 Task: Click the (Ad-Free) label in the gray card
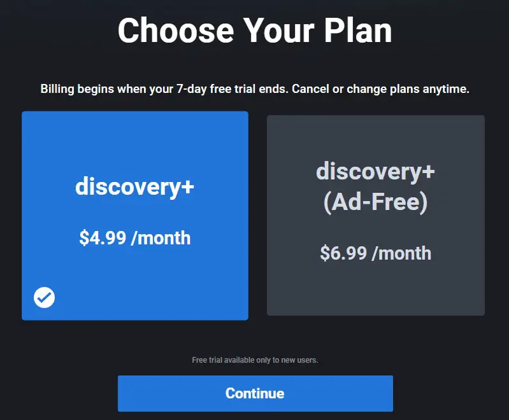coord(376,202)
